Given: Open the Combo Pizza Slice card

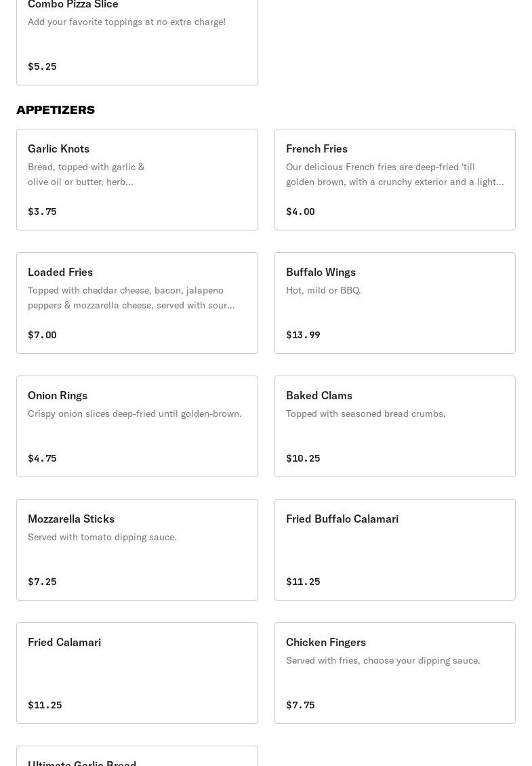Looking at the screenshot, I should 137,41.
